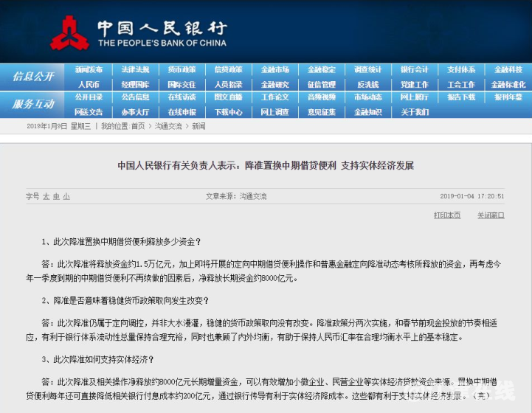Image resolution: width=532 pixels, height=413 pixels.
Task: Go to 人民币 page
Action: [89, 84]
